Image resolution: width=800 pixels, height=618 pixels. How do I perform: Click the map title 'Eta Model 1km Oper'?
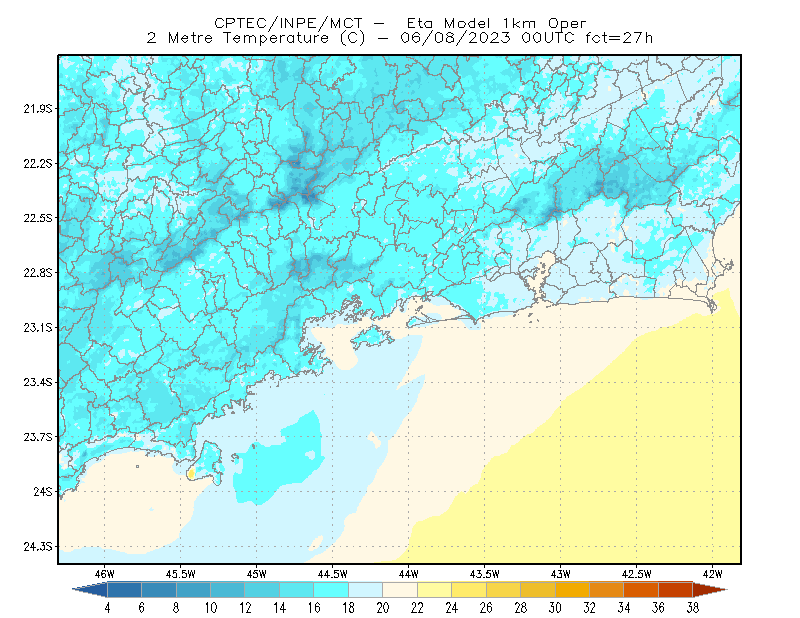pos(496,23)
